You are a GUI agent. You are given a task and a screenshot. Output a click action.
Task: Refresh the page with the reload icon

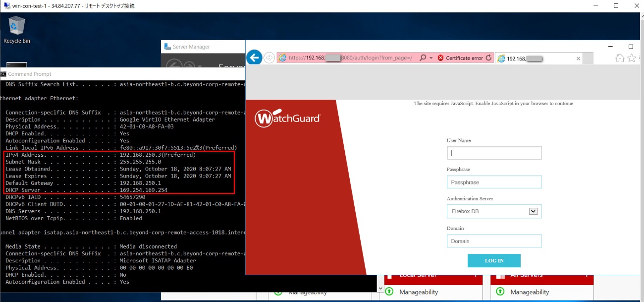point(489,58)
